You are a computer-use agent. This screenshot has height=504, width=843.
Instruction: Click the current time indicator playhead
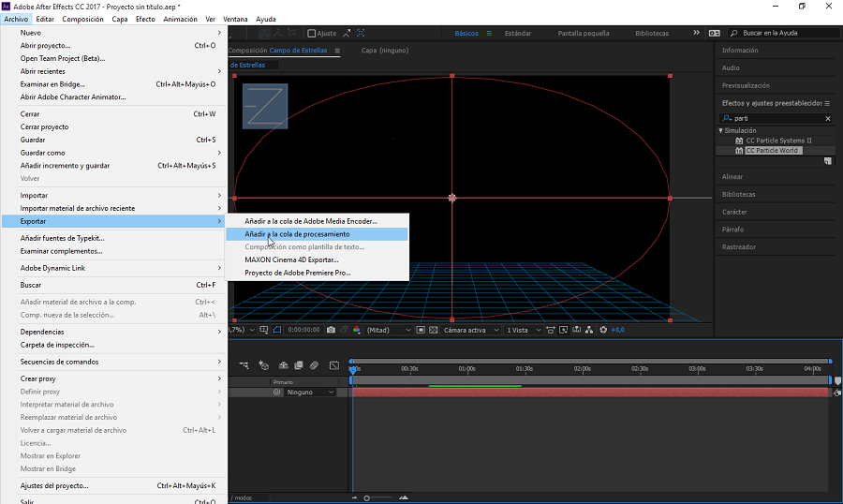point(353,370)
